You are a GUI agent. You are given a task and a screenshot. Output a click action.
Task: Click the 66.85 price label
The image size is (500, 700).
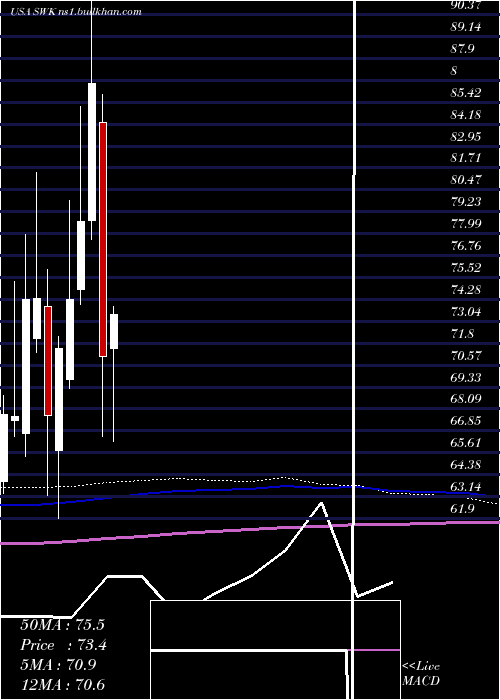click(x=466, y=420)
